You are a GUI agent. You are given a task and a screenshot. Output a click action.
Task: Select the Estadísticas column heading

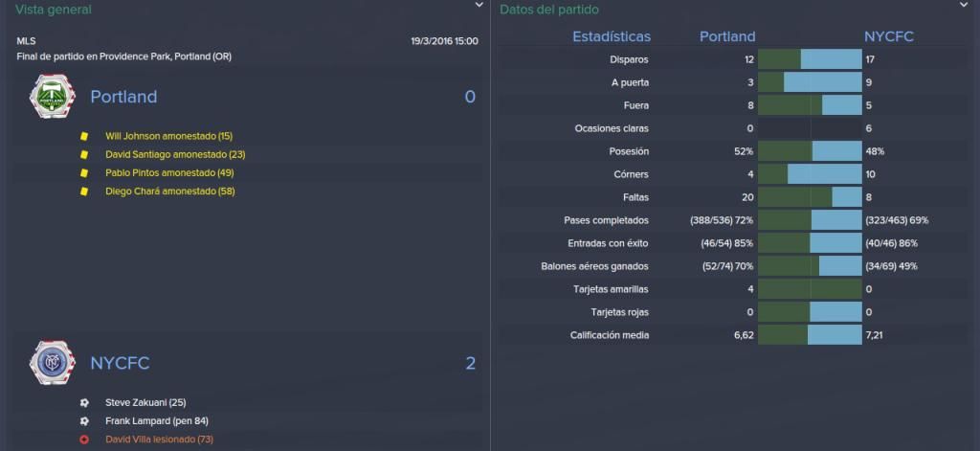click(x=612, y=37)
